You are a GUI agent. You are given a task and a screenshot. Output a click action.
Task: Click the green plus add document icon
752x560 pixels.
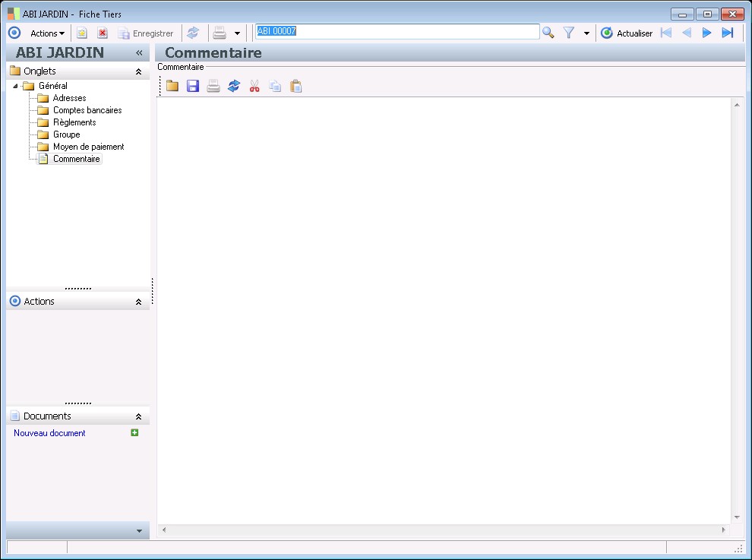click(x=134, y=432)
